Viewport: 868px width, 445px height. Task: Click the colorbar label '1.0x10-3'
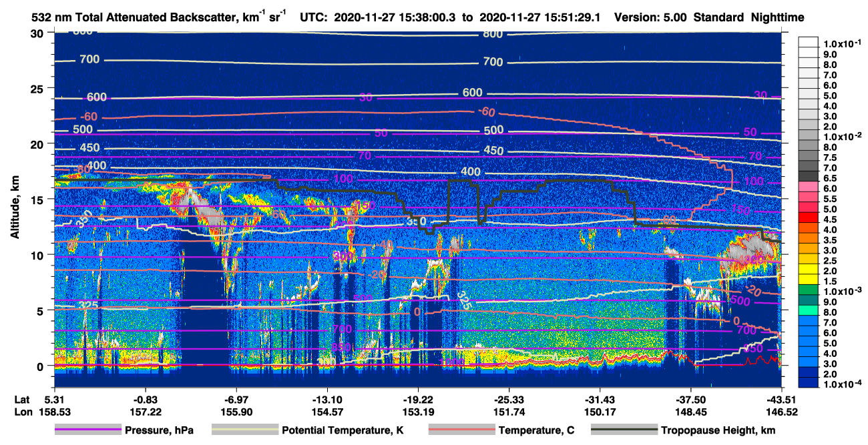(841, 292)
